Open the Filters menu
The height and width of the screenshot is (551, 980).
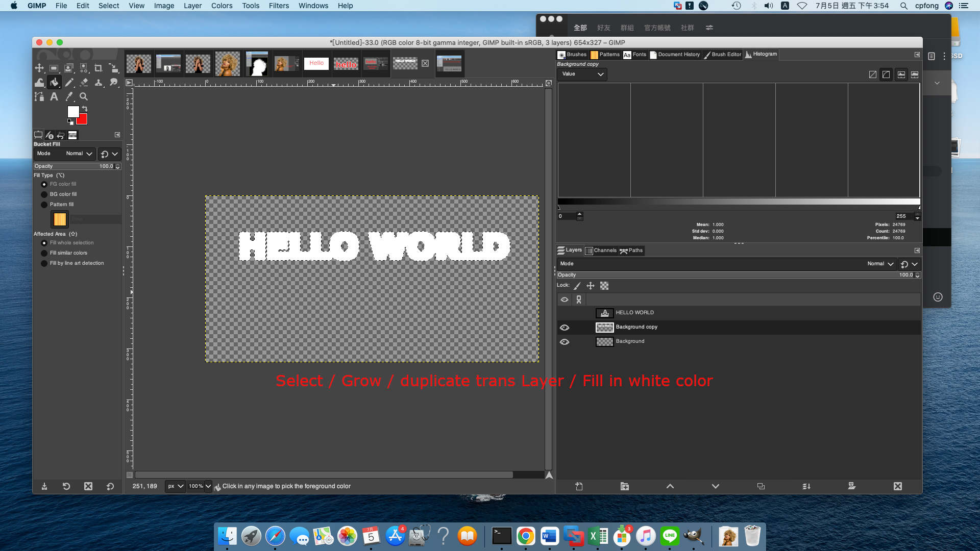(279, 6)
